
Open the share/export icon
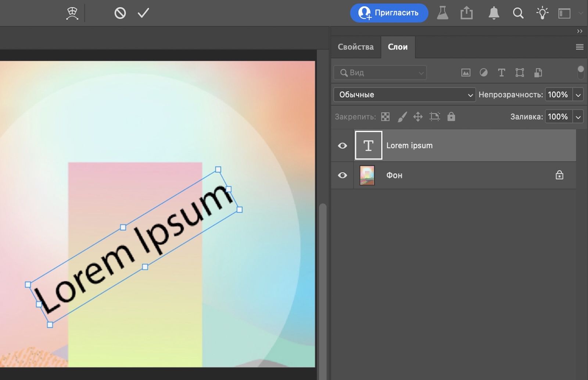tap(466, 13)
